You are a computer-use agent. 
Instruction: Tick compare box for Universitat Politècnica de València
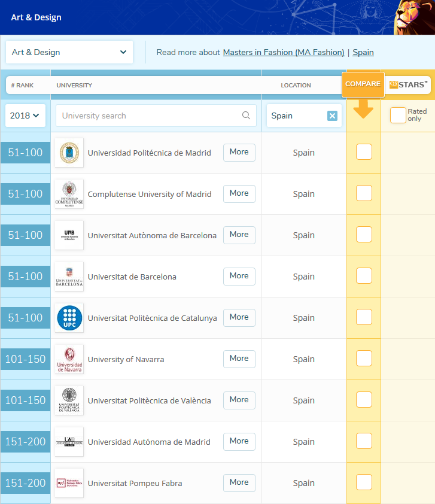[364, 399]
